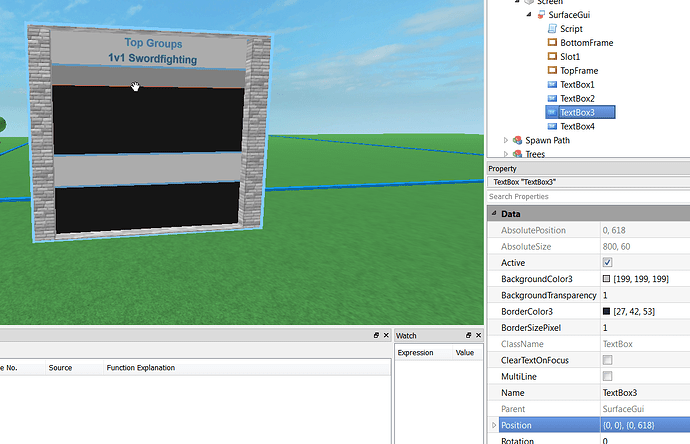690x444 pixels.
Task: Edit the BackgroundTransparency value
Action: [645, 295]
